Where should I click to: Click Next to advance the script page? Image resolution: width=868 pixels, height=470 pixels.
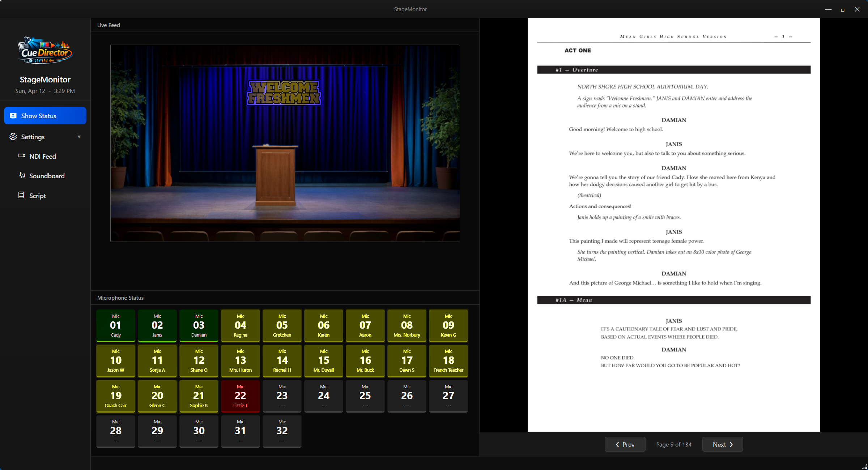722,444
